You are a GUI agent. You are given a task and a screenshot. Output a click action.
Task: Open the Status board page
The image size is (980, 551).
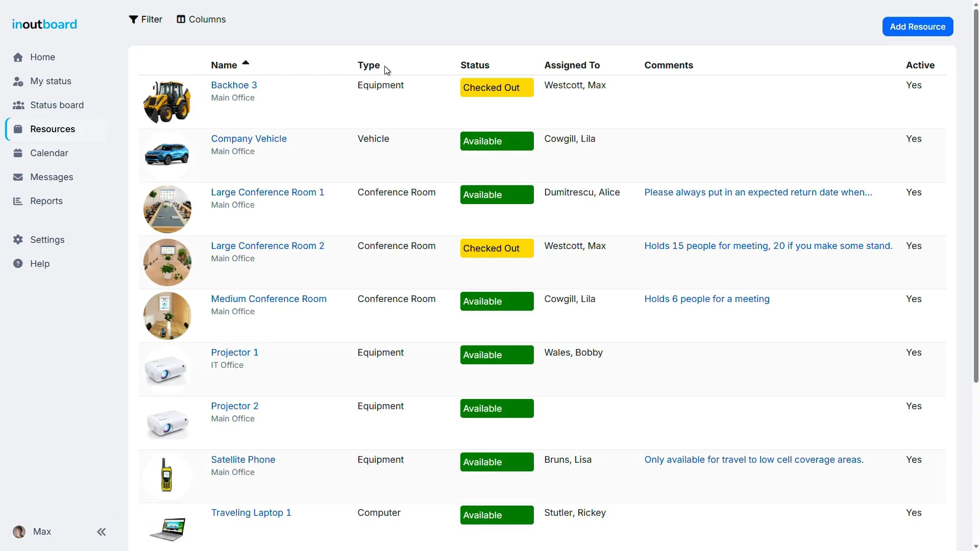(x=57, y=105)
